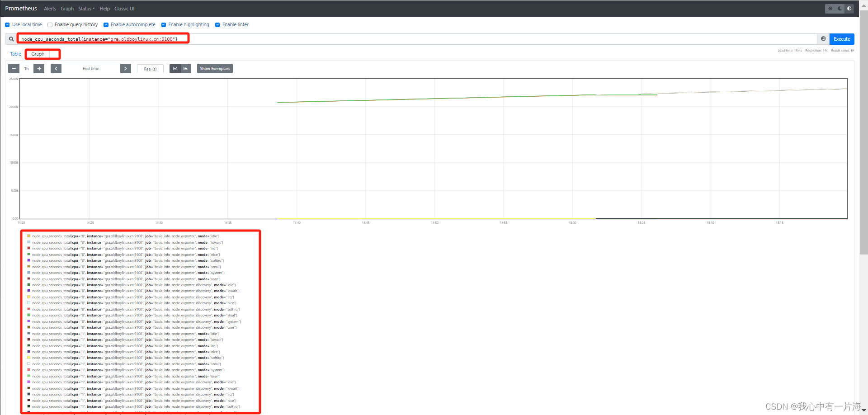Click the Res. (s) resolution input
Screen dimensions: 868x415
(x=150, y=69)
